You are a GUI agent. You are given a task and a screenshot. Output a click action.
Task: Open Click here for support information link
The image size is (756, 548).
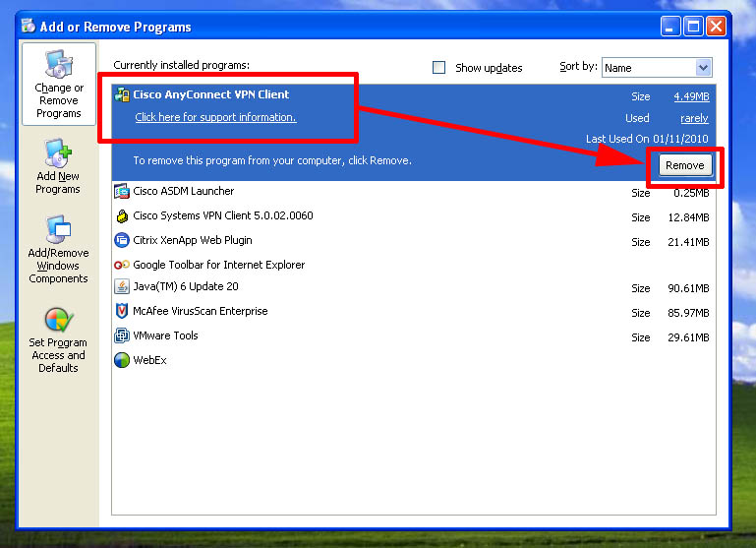(215, 117)
